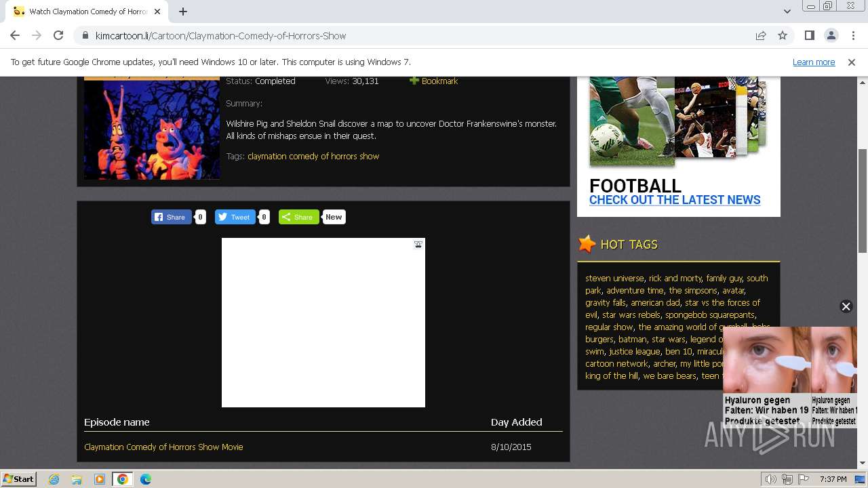Click the football ad image
The height and width of the screenshot is (488, 868).
[678, 121]
